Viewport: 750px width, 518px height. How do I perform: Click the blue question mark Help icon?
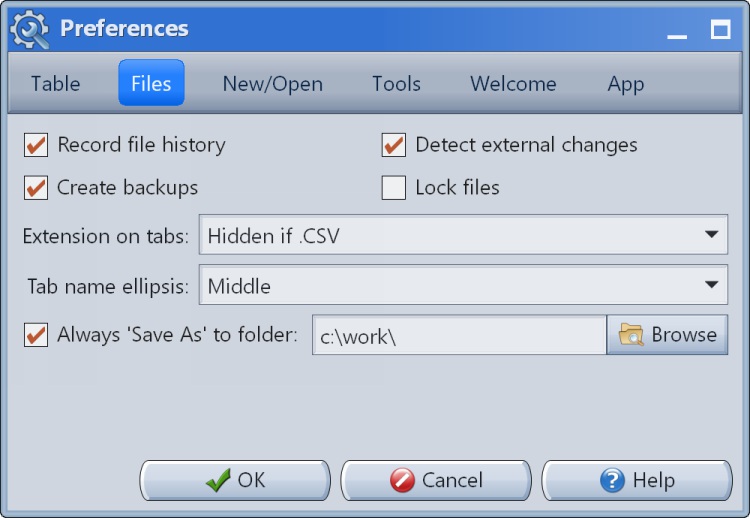(x=612, y=480)
